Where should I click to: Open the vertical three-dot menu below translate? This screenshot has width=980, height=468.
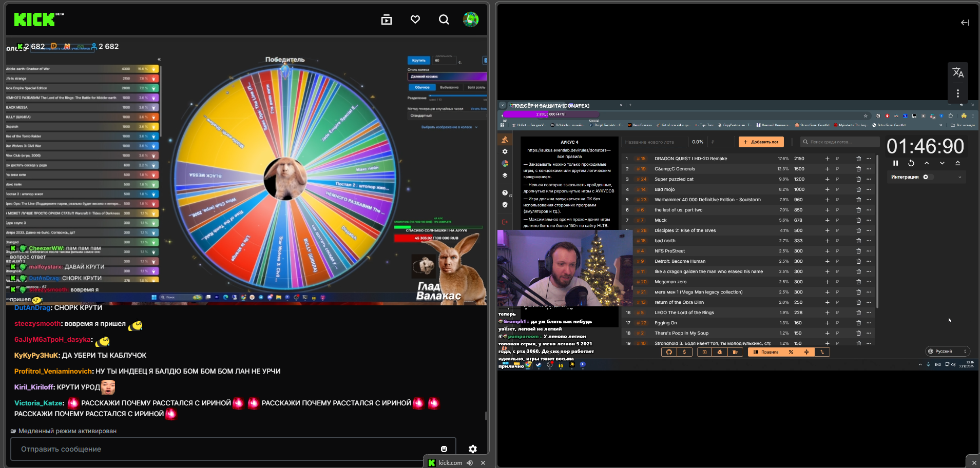pyautogui.click(x=958, y=93)
